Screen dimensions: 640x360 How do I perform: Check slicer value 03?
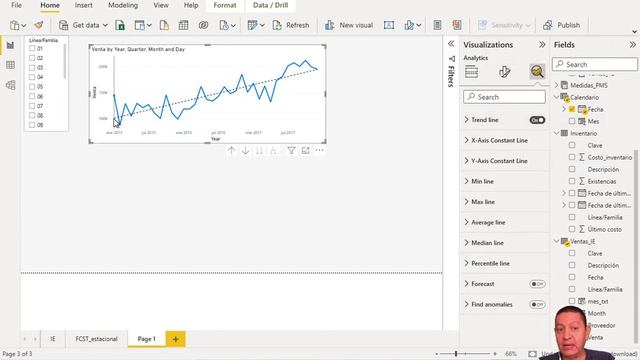coord(32,67)
